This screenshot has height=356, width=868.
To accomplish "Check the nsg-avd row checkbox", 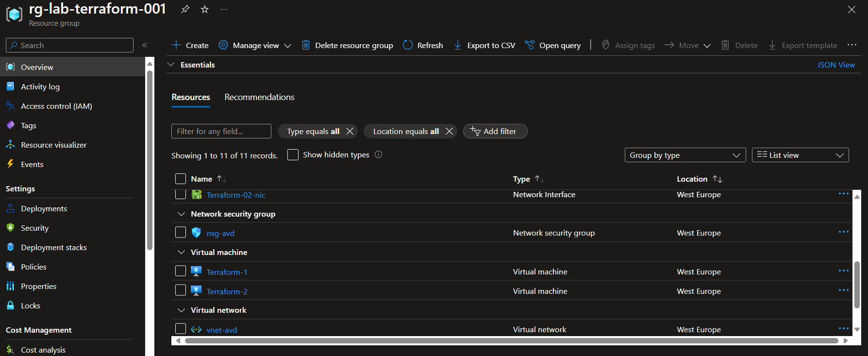I will [181, 232].
